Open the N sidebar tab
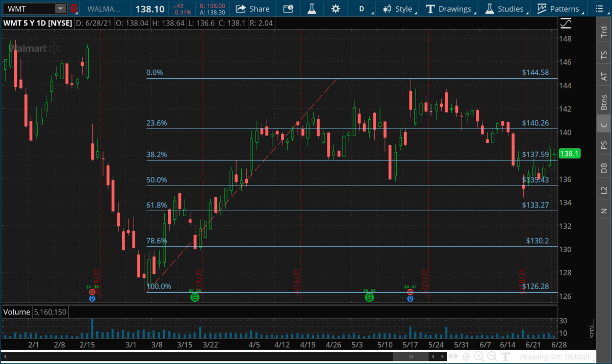 pyautogui.click(x=604, y=211)
